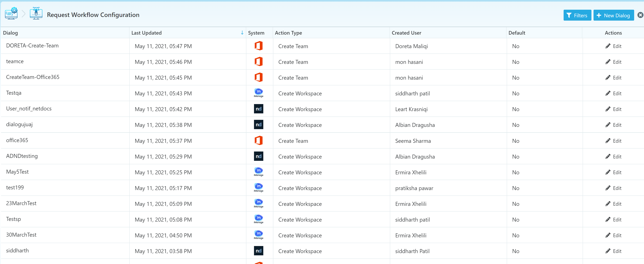The width and height of the screenshot is (644, 264).
Task: Click NetDocuments icon in siddharth row
Action: tap(258, 251)
